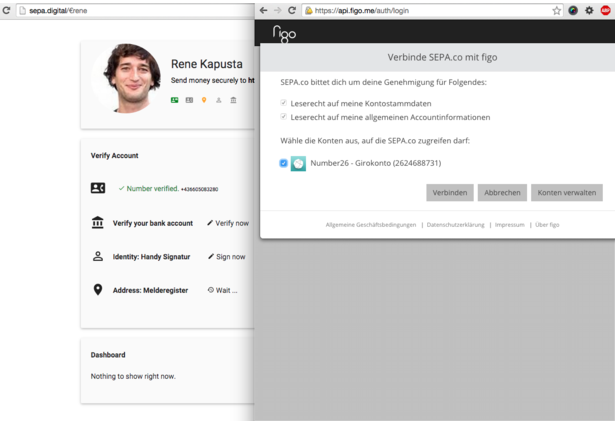Click the small person icon under profile
This screenshot has height=424, width=615.
coord(219,100)
